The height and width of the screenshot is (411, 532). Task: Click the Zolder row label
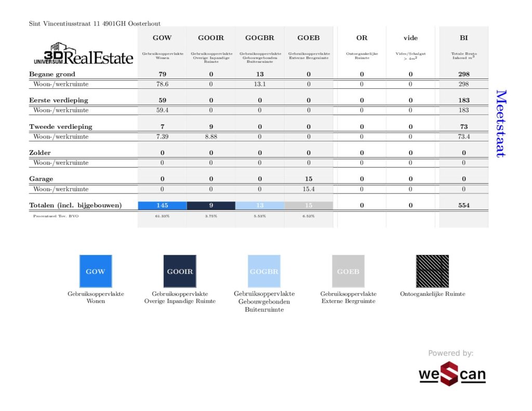(x=39, y=153)
